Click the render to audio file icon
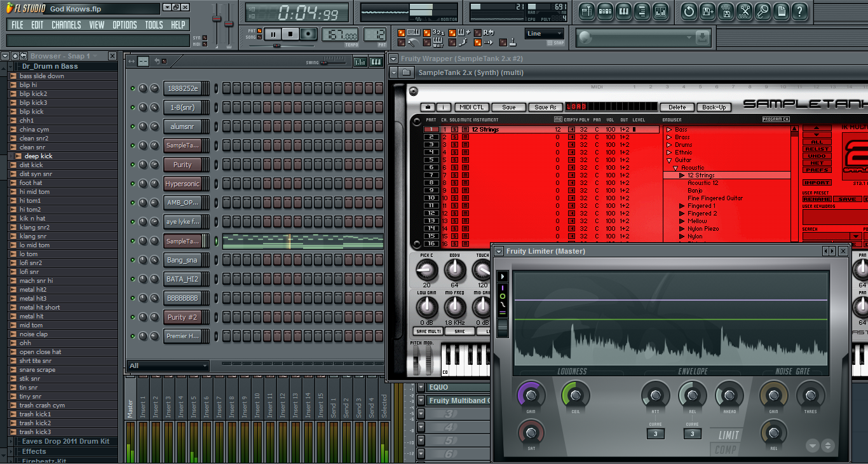 tap(726, 11)
